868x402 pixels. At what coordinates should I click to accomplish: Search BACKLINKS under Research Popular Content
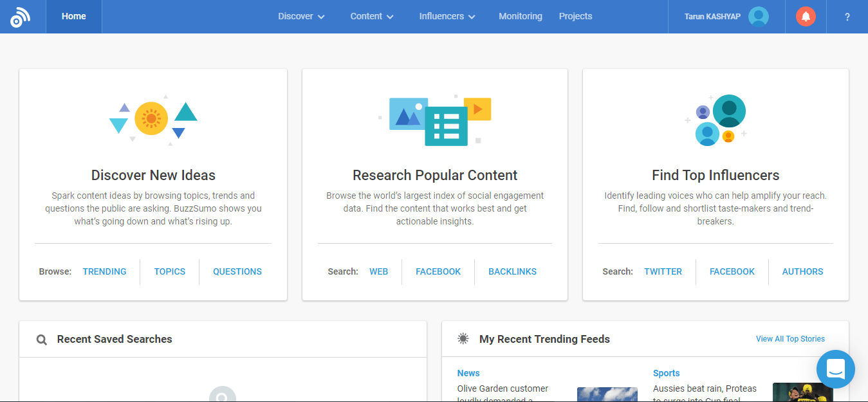pos(512,271)
